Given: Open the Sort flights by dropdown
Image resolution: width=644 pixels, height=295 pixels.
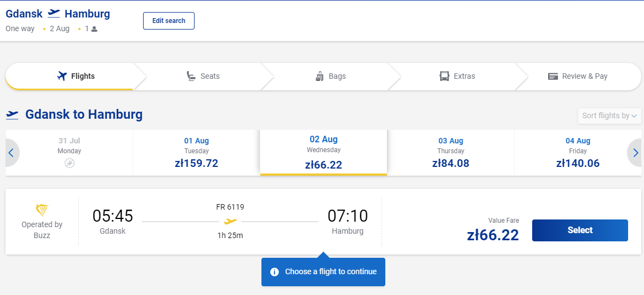Looking at the screenshot, I should point(609,115).
